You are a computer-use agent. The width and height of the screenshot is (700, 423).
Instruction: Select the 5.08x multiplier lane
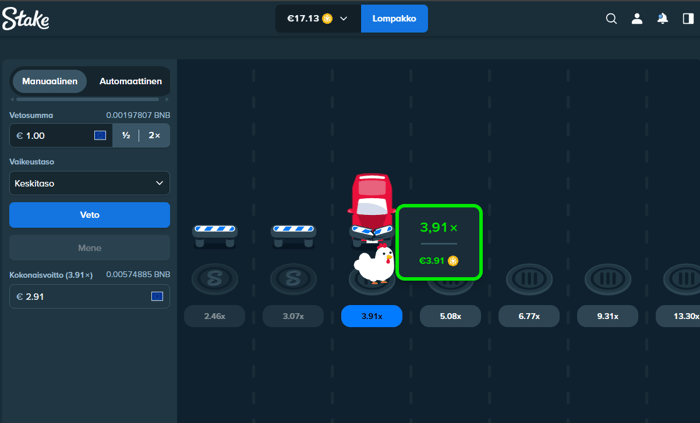point(450,316)
